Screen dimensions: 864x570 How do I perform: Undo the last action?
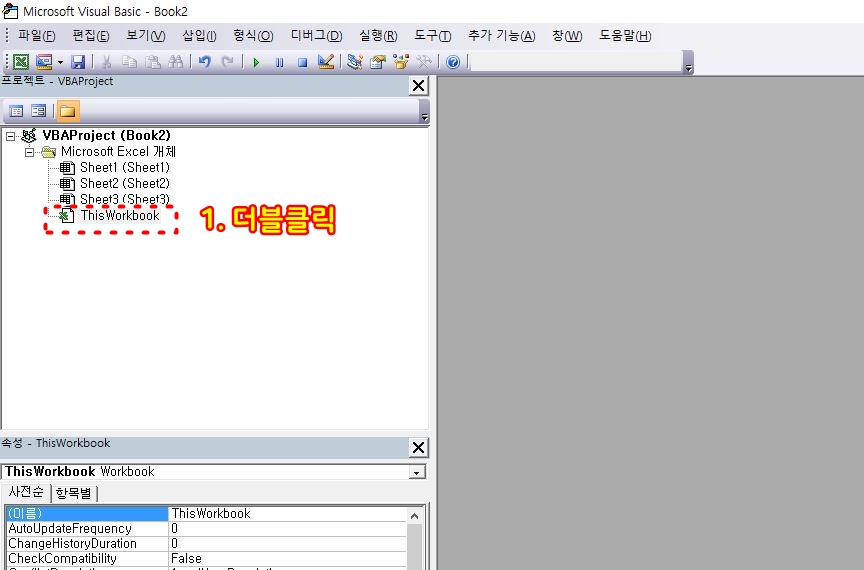(x=205, y=62)
